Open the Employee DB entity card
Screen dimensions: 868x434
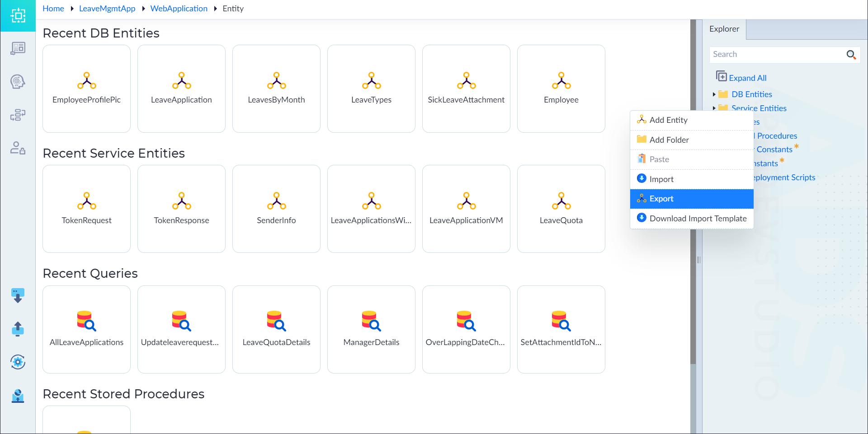(561, 89)
